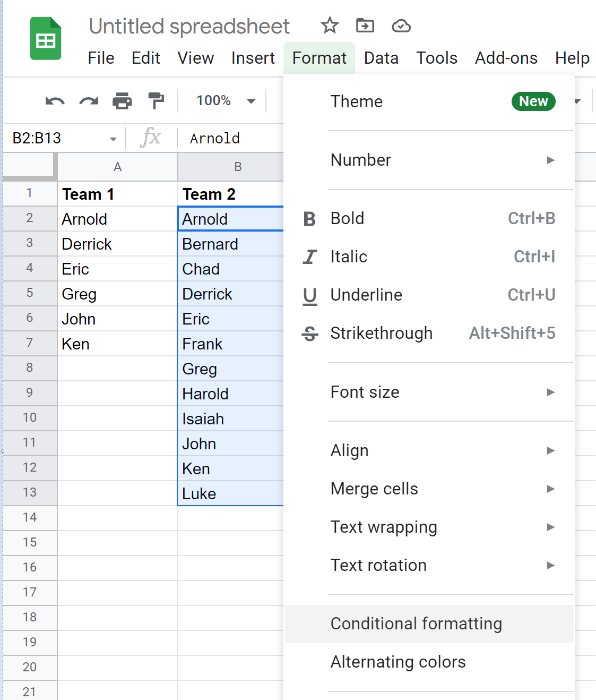Choose Conditional formatting from Format menu

(x=416, y=624)
